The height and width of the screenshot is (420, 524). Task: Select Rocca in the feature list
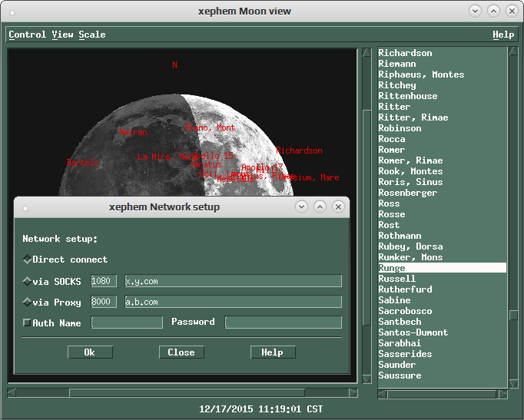442,139
